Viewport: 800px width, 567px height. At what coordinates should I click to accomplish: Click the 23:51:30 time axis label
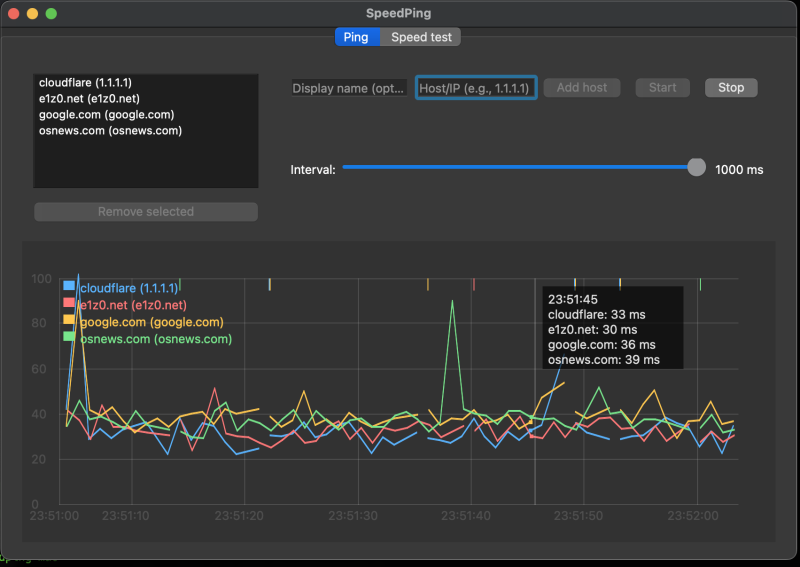[353, 516]
